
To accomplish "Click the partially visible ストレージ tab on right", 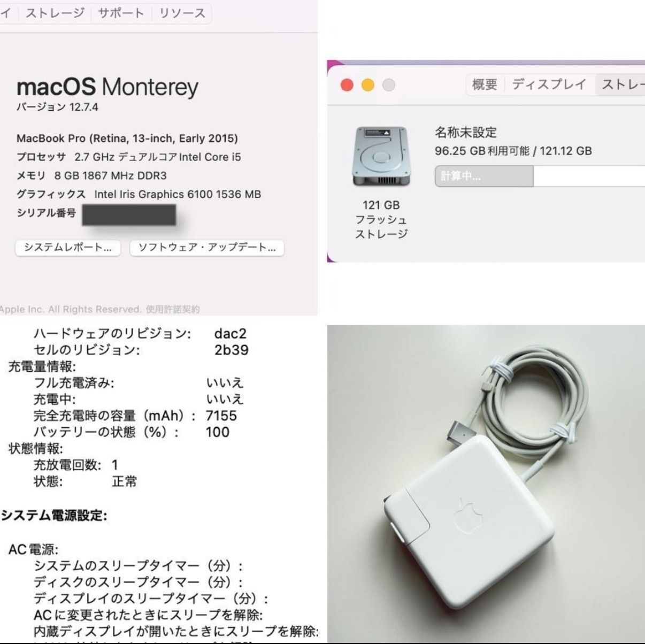I will tap(620, 85).
